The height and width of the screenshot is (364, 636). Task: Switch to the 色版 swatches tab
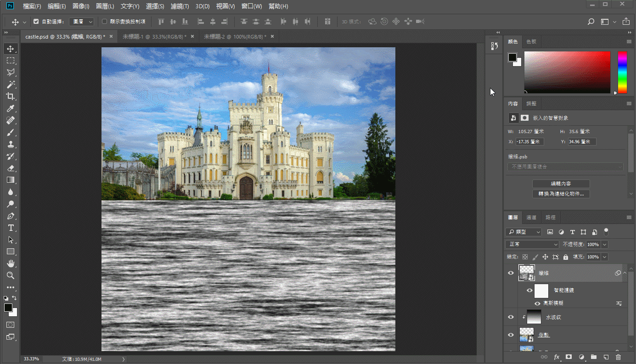pos(531,42)
